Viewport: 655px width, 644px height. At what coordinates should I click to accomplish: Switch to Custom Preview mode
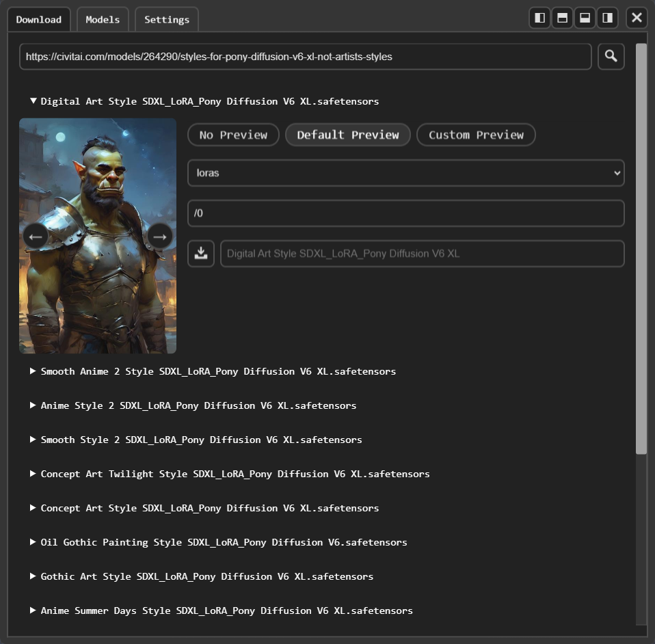[x=476, y=135]
